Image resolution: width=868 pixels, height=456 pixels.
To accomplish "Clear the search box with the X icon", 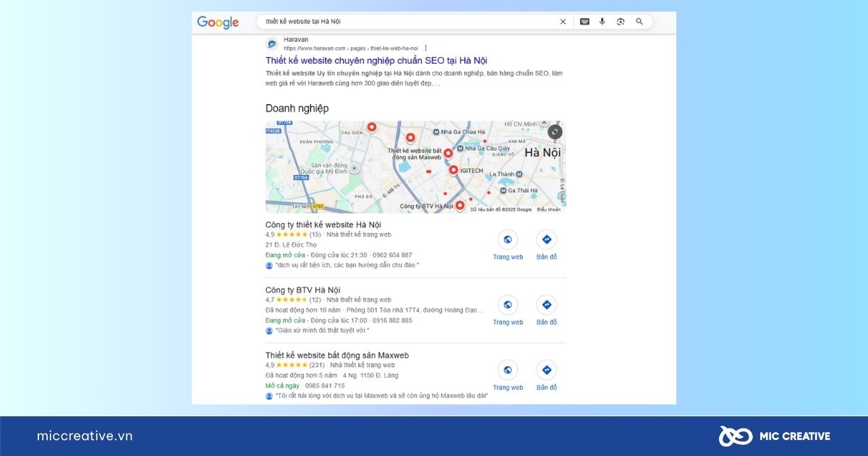I will click(x=563, y=22).
